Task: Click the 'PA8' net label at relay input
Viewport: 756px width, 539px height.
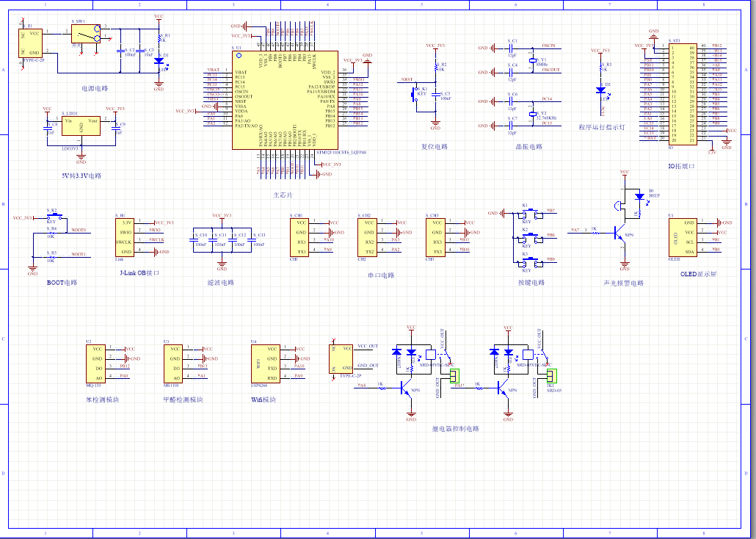Action: click(362, 385)
